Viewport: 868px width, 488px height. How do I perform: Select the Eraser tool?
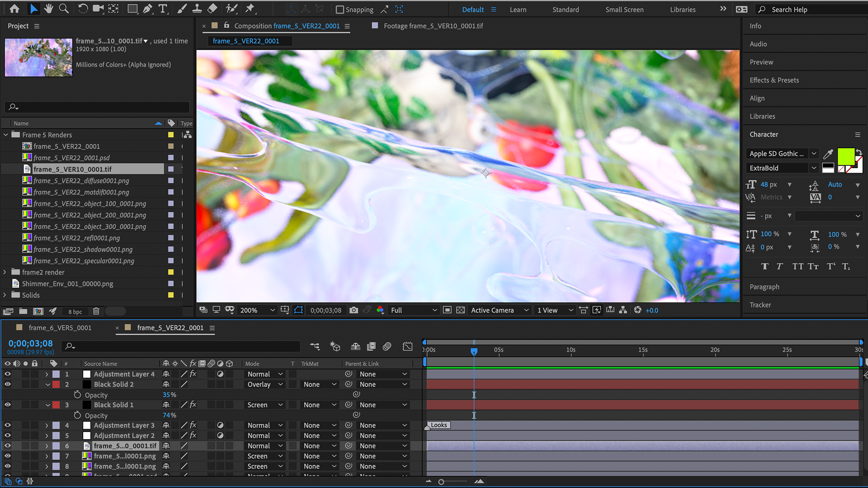(x=212, y=9)
